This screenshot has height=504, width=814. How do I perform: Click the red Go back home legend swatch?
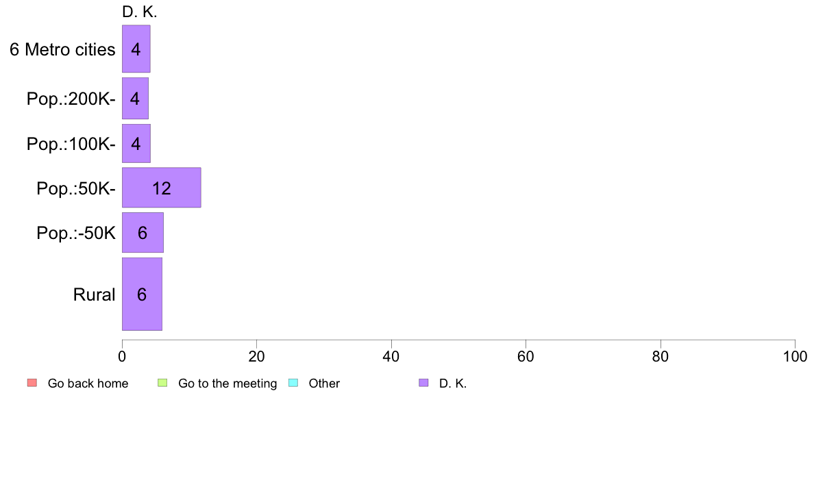[x=32, y=383]
